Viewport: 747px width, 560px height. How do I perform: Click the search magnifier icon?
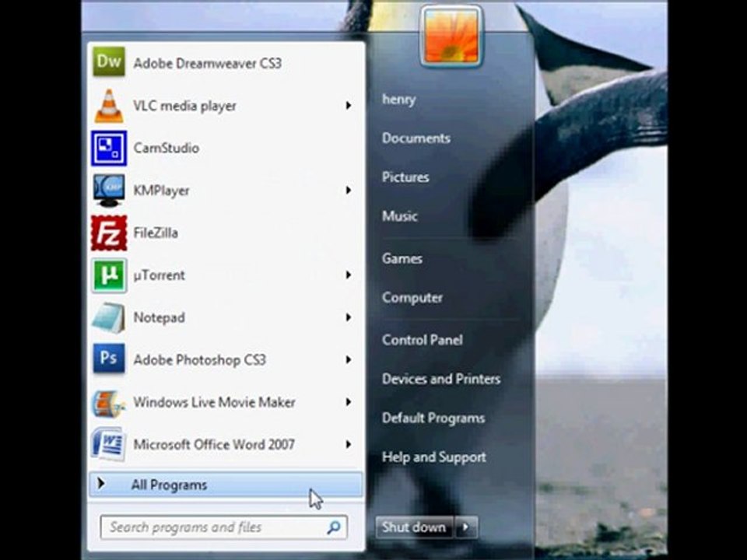coord(334,527)
